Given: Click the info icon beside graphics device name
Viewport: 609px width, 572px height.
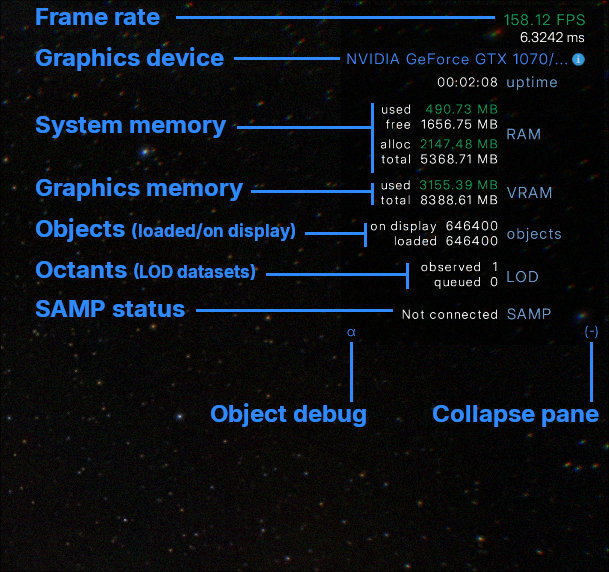Looking at the screenshot, I should pyautogui.click(x=579, y=59).
